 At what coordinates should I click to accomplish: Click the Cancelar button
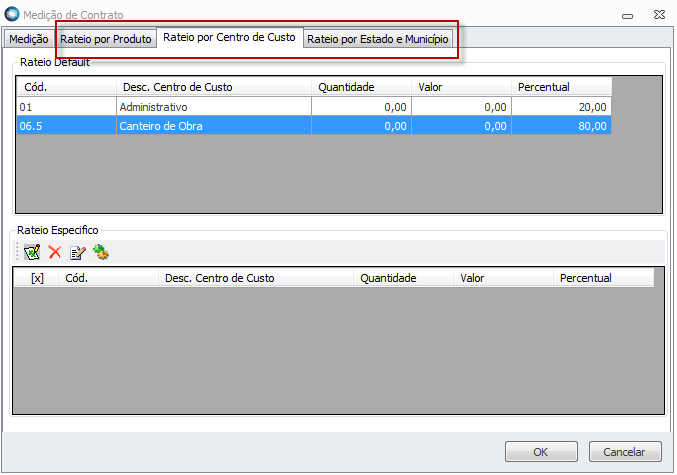click(x=625, y=452)
